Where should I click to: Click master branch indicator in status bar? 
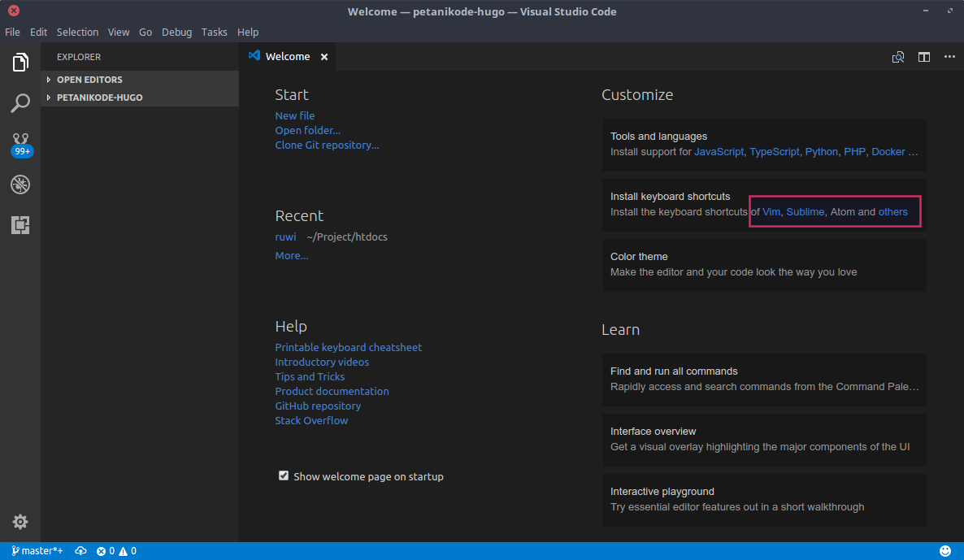(x=37, y=551)
